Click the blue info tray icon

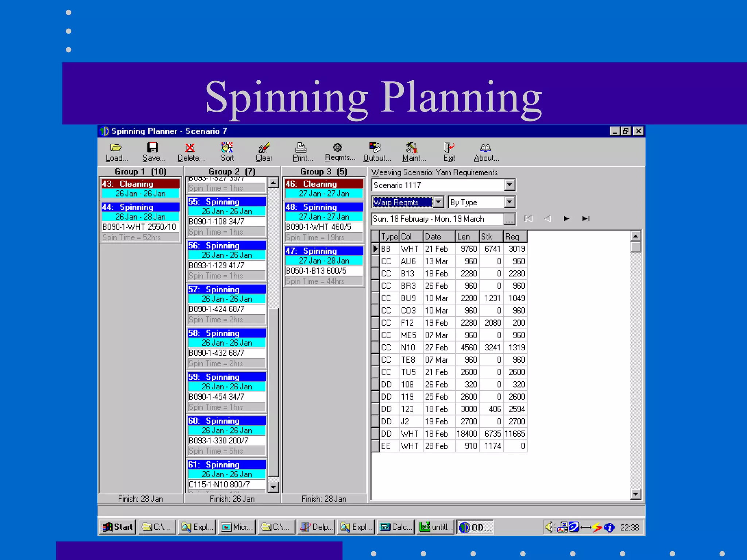(609, 528)
